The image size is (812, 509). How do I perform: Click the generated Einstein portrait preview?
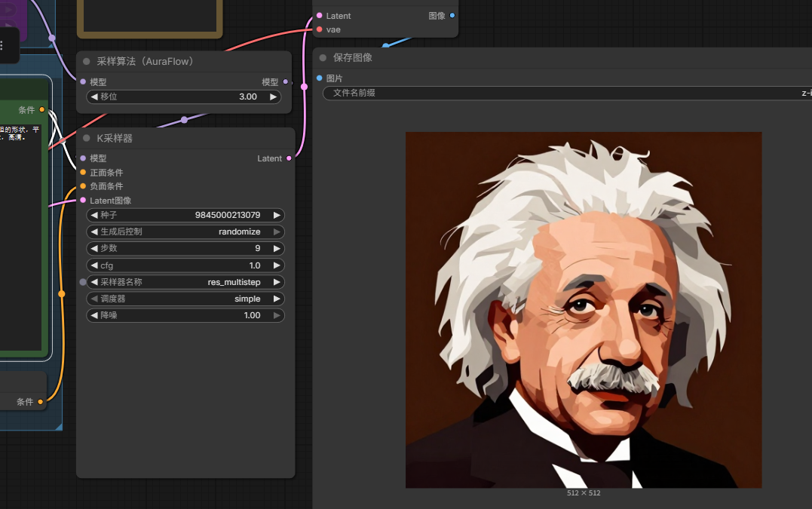click(584, 310)
